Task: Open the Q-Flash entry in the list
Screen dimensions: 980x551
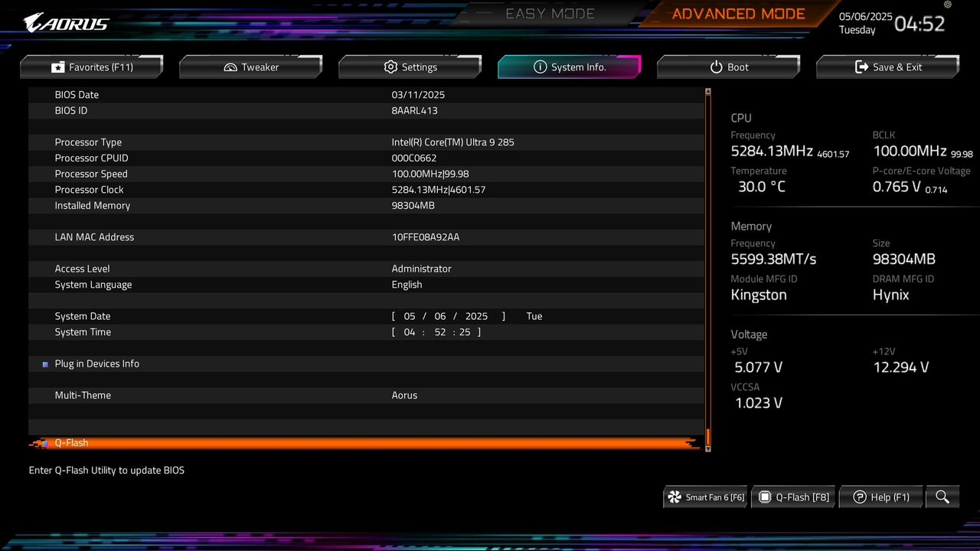Action: click(71, 442)
